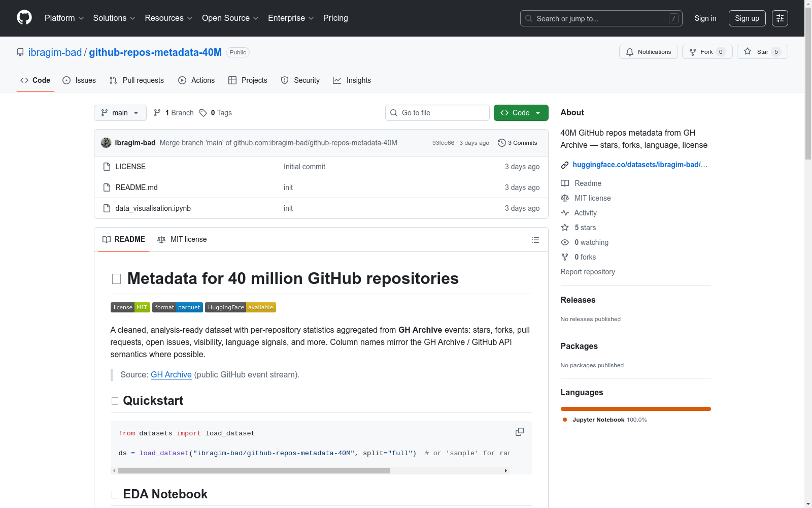Click the README.md file icon
Screen dimensions: 812x508
[x=107, y=187]
